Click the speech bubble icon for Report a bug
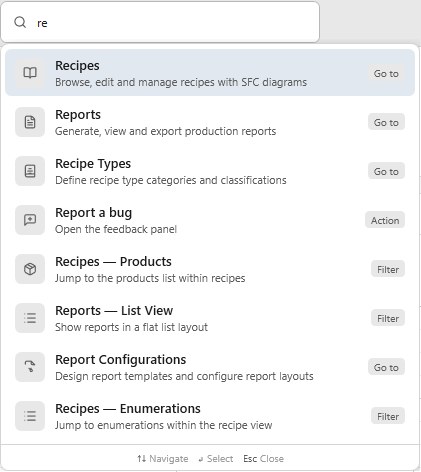 point(30,220)
